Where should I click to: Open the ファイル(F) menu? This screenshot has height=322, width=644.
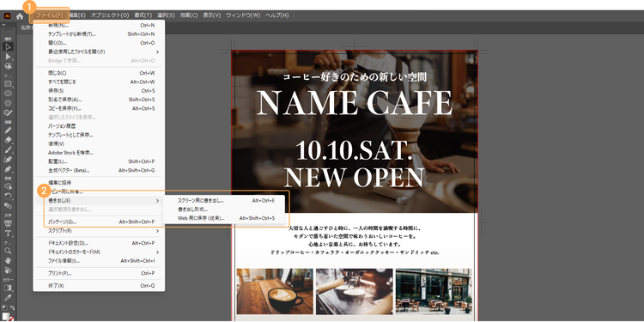[x=49, y=15]
